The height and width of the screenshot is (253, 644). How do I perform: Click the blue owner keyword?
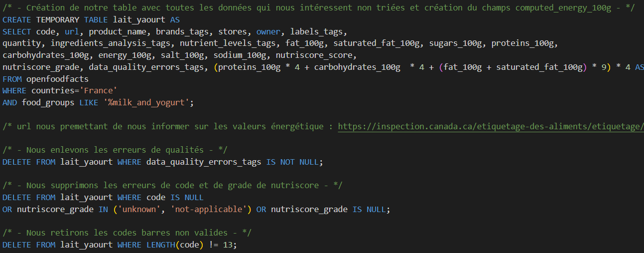268,31
